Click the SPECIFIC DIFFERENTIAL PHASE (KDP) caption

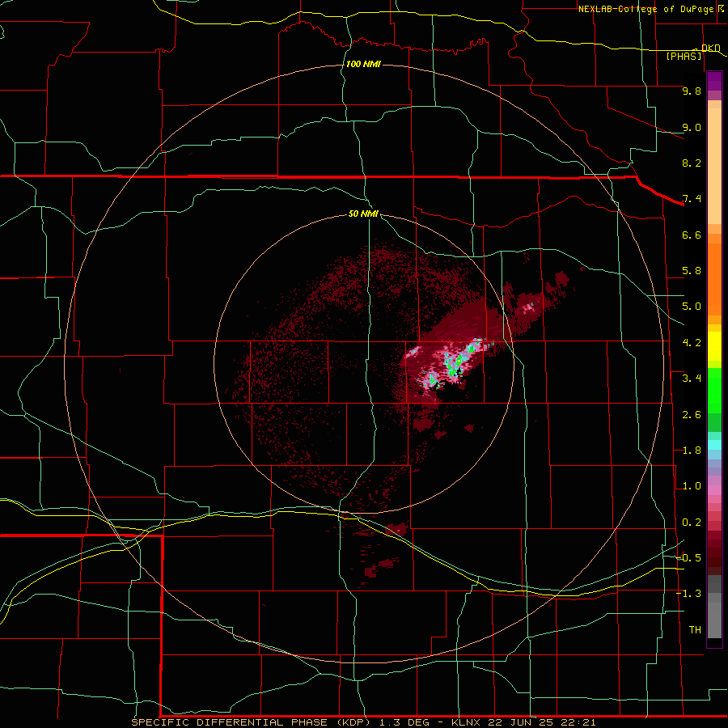[x=251, y=722]
